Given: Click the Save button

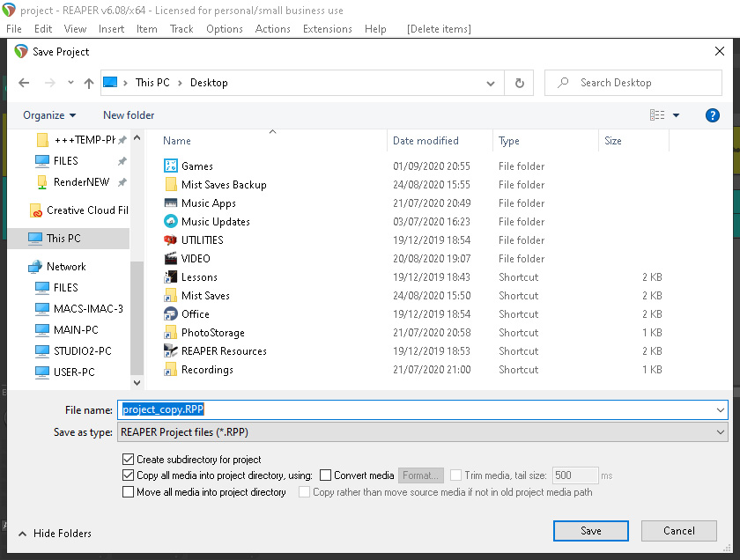Looking at the screenshot, I should click(591, 531).
